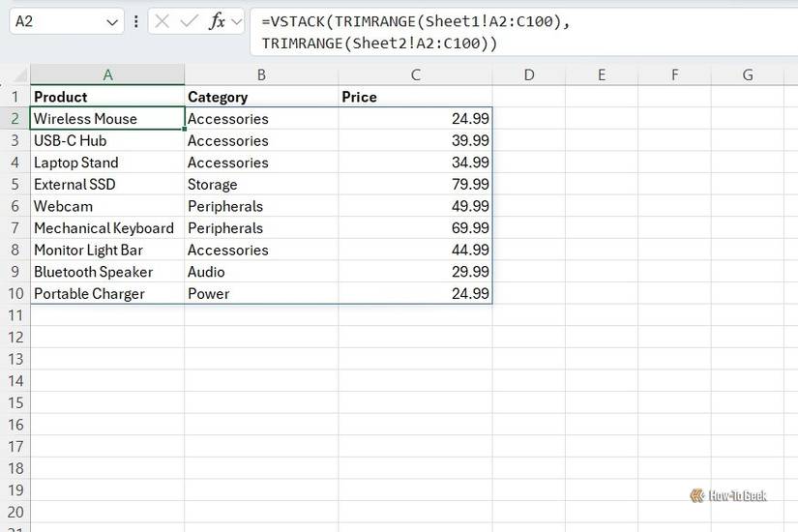This screenshot has height=532, width=798.
Task: Click the 79.99 price cell
Action: click(x=415, y=185)
